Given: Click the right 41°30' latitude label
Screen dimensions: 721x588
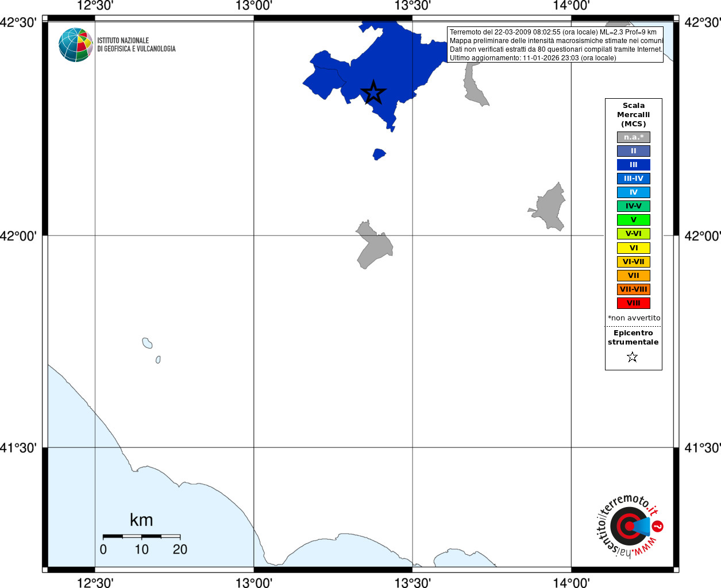Looking at the screenshot, I should pos(702,448).
